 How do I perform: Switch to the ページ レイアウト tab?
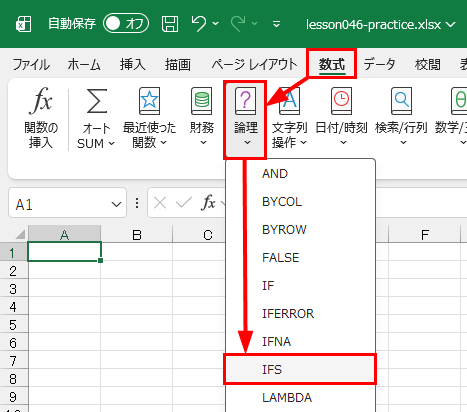254,64
